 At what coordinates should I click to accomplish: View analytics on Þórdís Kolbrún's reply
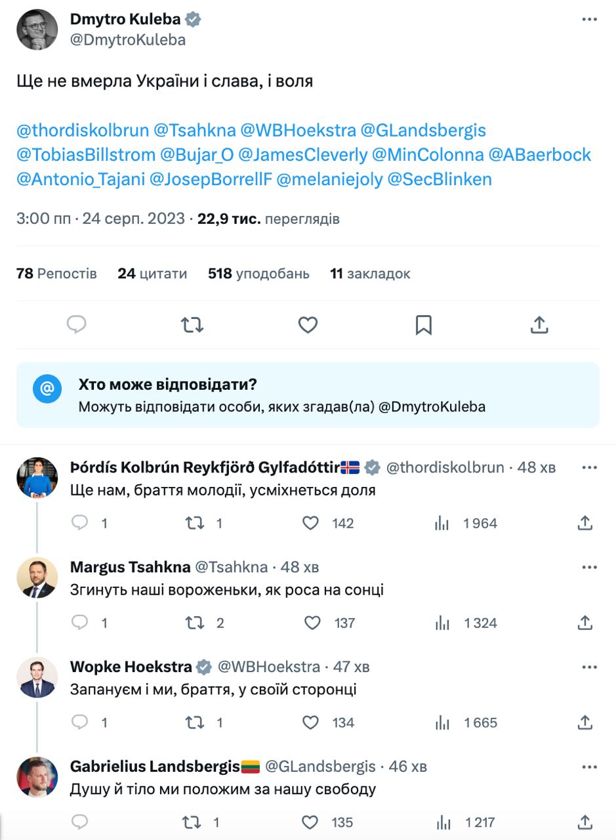pos(443,523)
